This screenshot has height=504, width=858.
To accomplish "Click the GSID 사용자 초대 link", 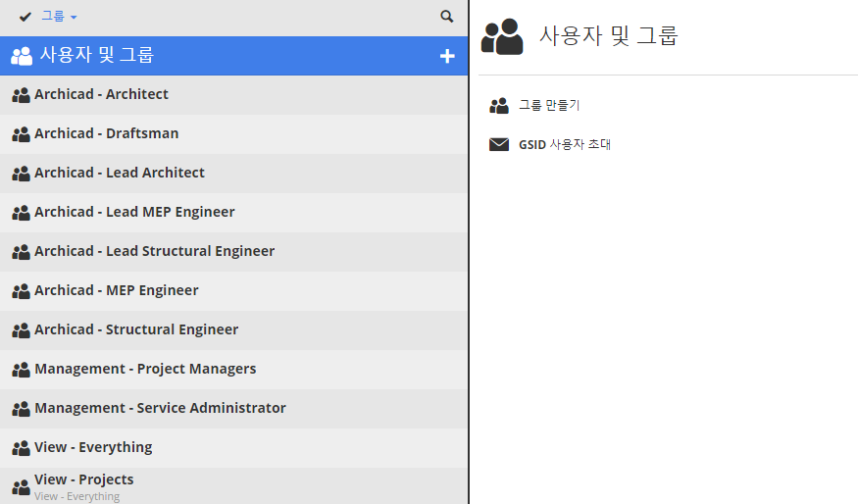I will tap(565, 145).
